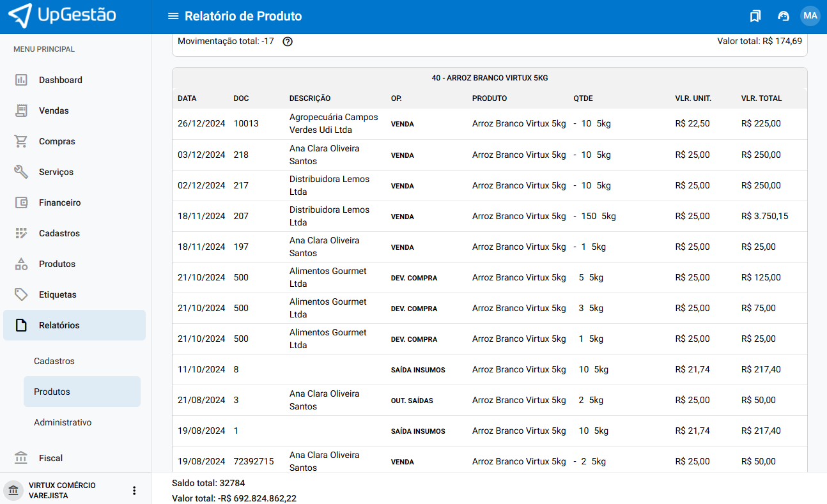
Task: Toggle the hamburger menu icon
Action: coord(172,16)
